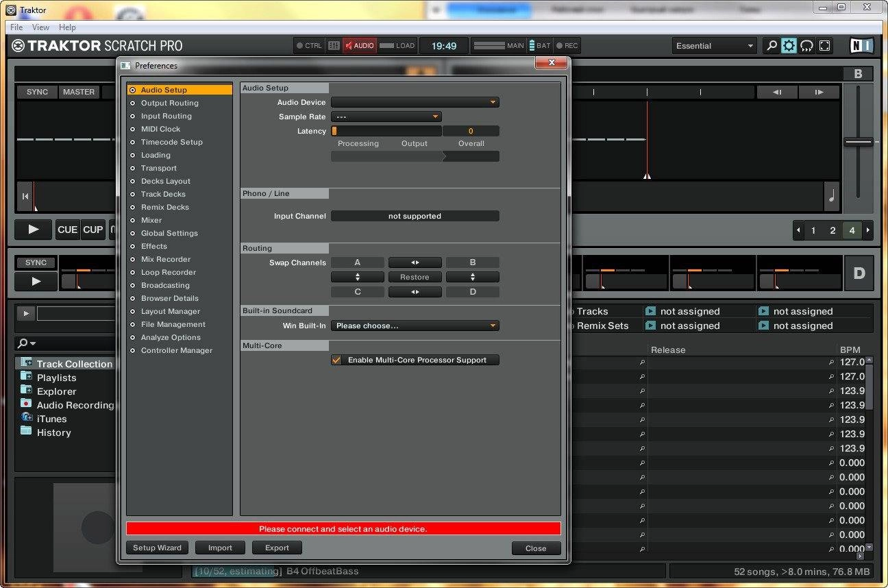Screen dimensions: 888x588
Task: Click the Explorer folder icon
Action: click(26, 390)
